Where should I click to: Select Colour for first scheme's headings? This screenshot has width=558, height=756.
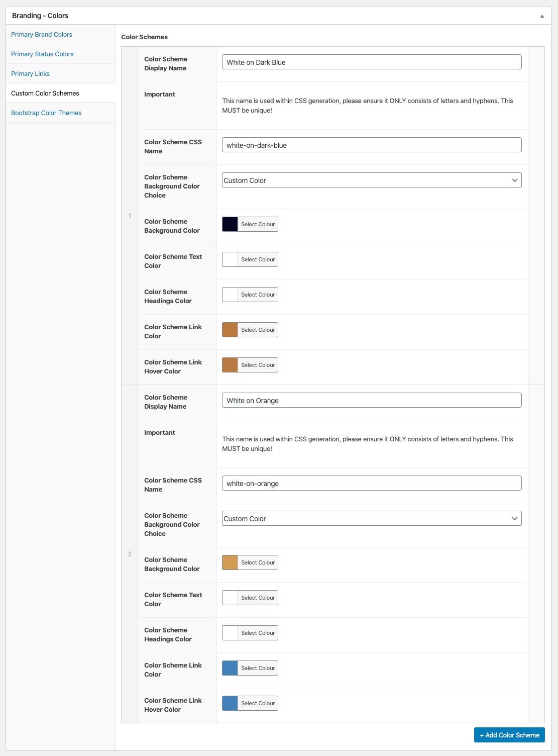tap(258, 295)
